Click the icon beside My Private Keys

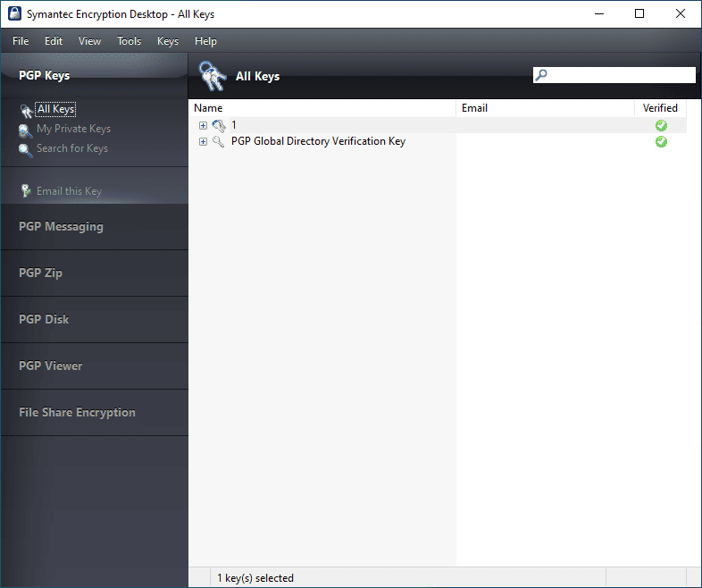(x=25, y=130)
